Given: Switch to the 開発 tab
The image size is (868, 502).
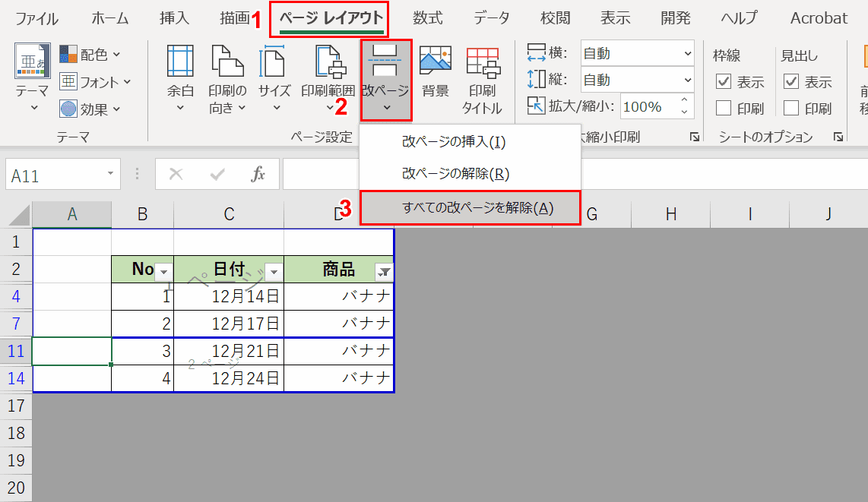Looking at the screenshot, I should [x=676, y=18].
